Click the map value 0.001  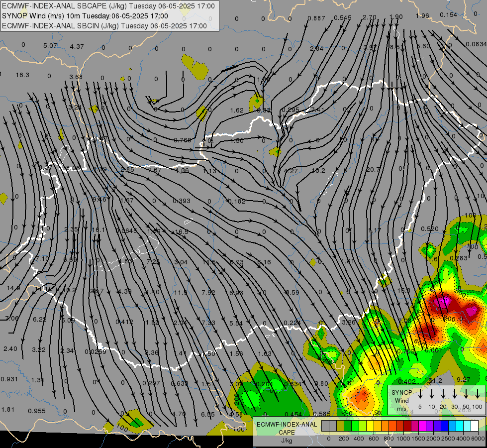pyautogui.click(x=433, y=350)
